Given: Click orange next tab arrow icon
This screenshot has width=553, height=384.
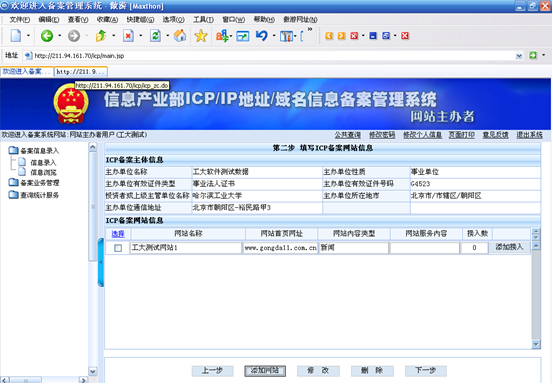Looking at the screenshot, I should coord(341,36).
